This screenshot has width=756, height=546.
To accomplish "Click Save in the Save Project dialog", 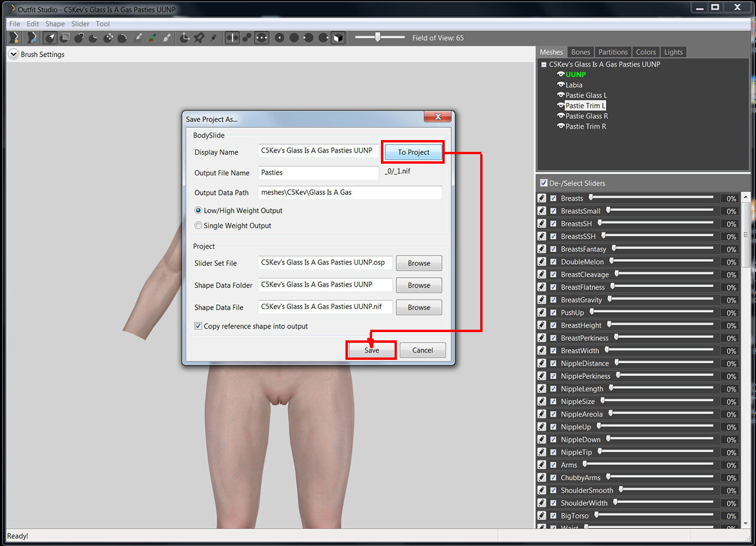I will (x=372, y=350).
